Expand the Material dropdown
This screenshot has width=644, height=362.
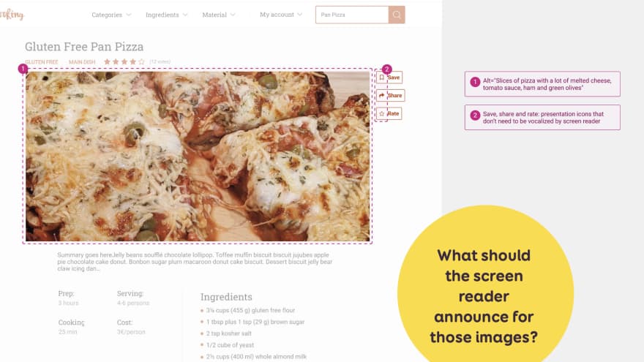pos(219,15)
